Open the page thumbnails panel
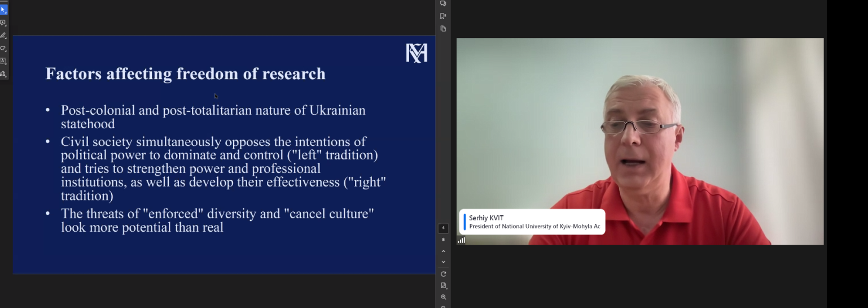The height and width of the screenshot is (308, 868). (x=443, y=28)
